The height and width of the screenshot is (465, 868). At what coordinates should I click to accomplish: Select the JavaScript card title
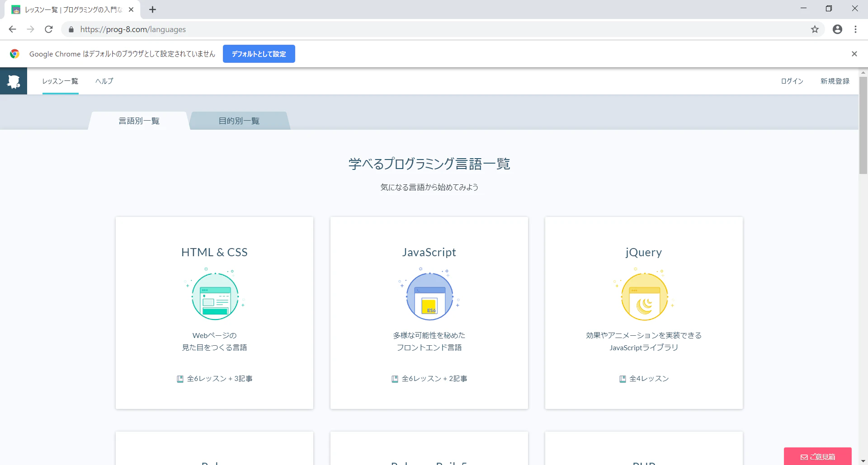tap(429, 252)
